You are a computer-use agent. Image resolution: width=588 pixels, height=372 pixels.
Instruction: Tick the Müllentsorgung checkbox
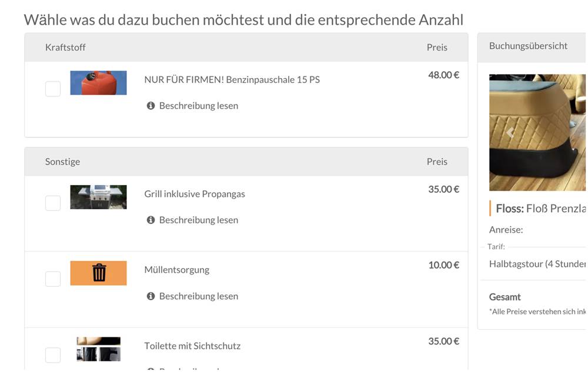(52, 279)
